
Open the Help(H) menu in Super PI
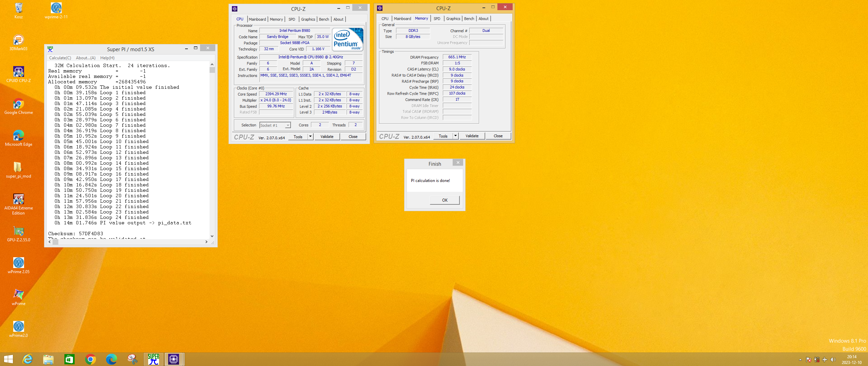click(107, 58)
